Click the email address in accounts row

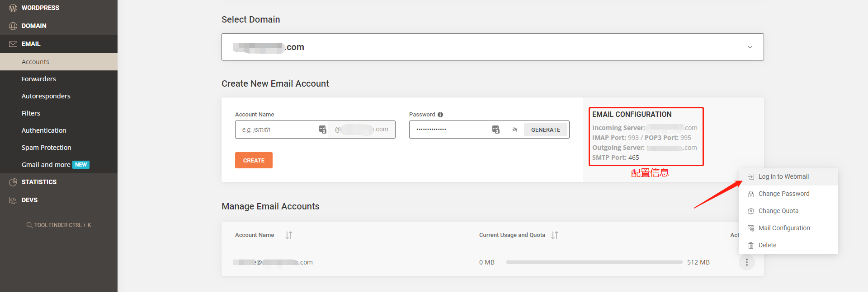point(273,262)
